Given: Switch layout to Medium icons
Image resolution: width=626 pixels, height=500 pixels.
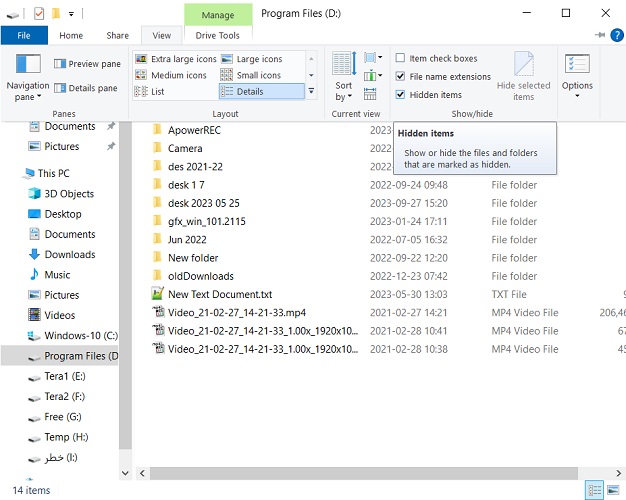Looking at the screenshot, I should [171, 75].
